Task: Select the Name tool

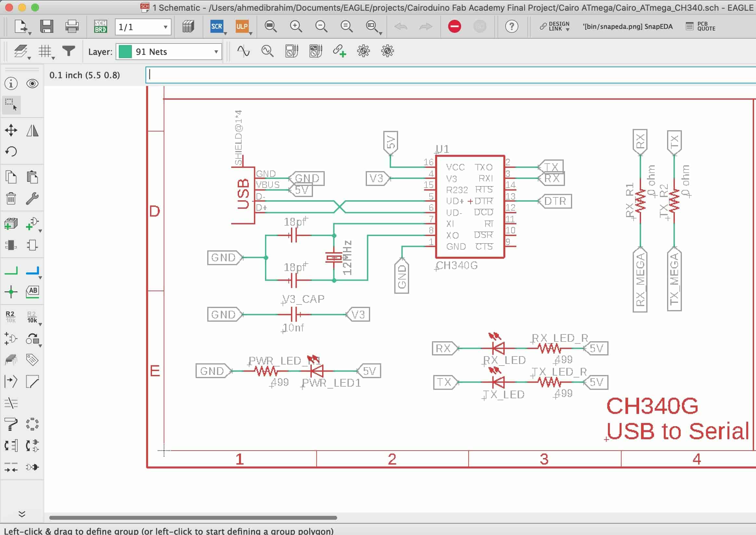Action: (10, 317)
